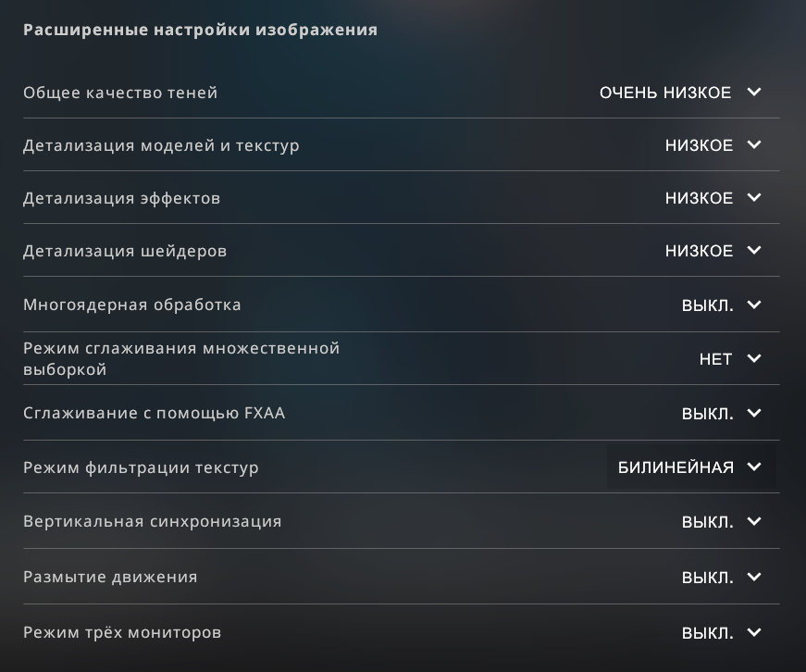Click the Вертикальная синхронизация label

152,521
